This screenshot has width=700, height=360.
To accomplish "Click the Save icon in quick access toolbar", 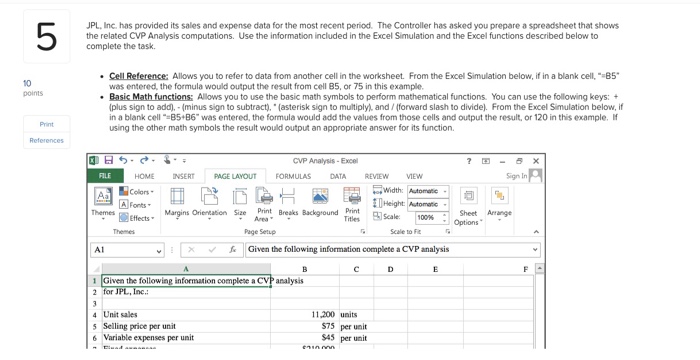I will tap(108, 160).
